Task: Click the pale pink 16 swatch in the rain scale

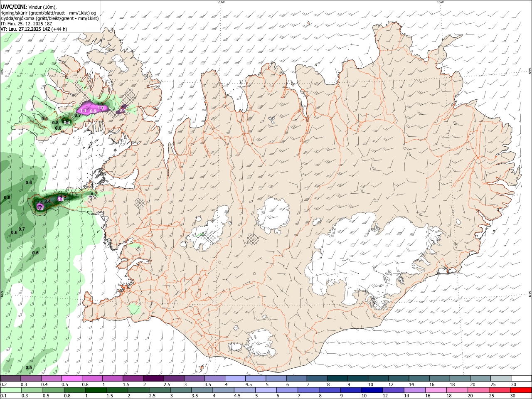Action: pos(435,390)
